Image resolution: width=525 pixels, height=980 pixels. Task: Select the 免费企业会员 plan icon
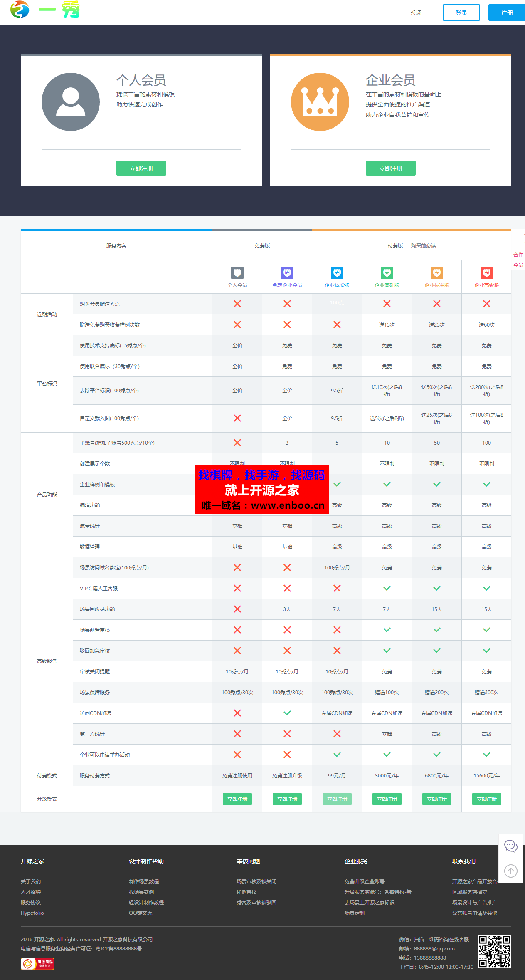[x=287, y=273]
